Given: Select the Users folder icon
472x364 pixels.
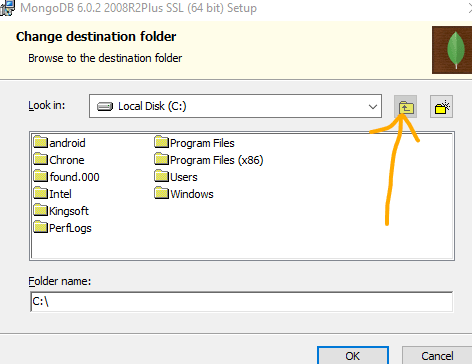Looking at the screenshot, I should [162, 176].
